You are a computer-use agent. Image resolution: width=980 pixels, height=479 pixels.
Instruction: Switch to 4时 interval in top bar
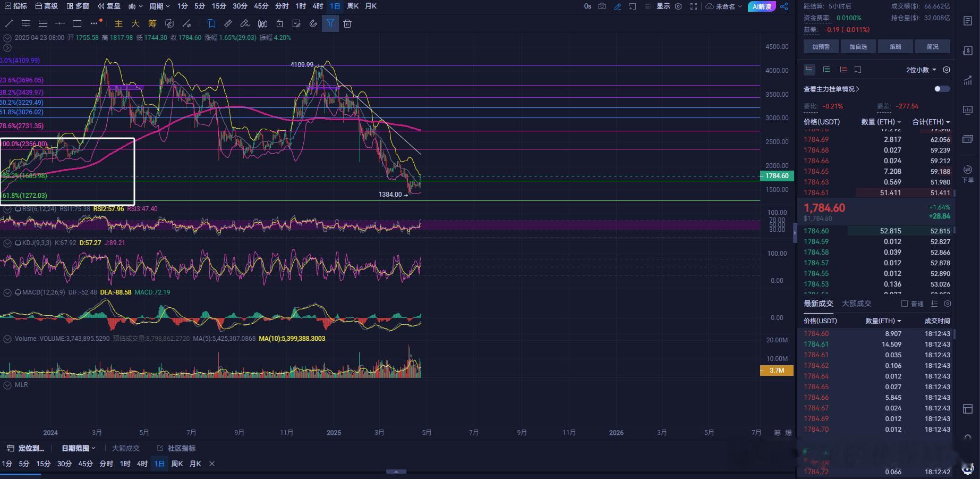(318, 6)
